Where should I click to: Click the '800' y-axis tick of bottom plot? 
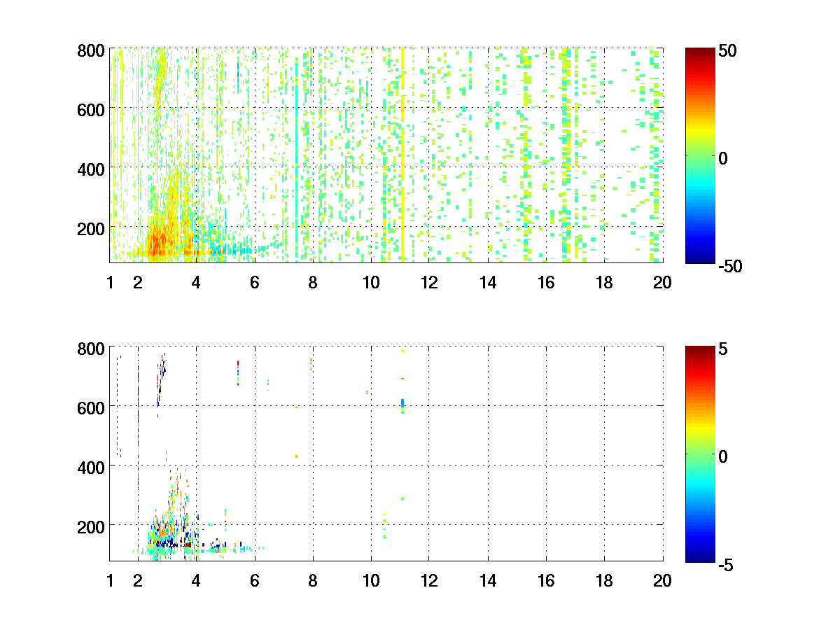[x=91, y=348]
